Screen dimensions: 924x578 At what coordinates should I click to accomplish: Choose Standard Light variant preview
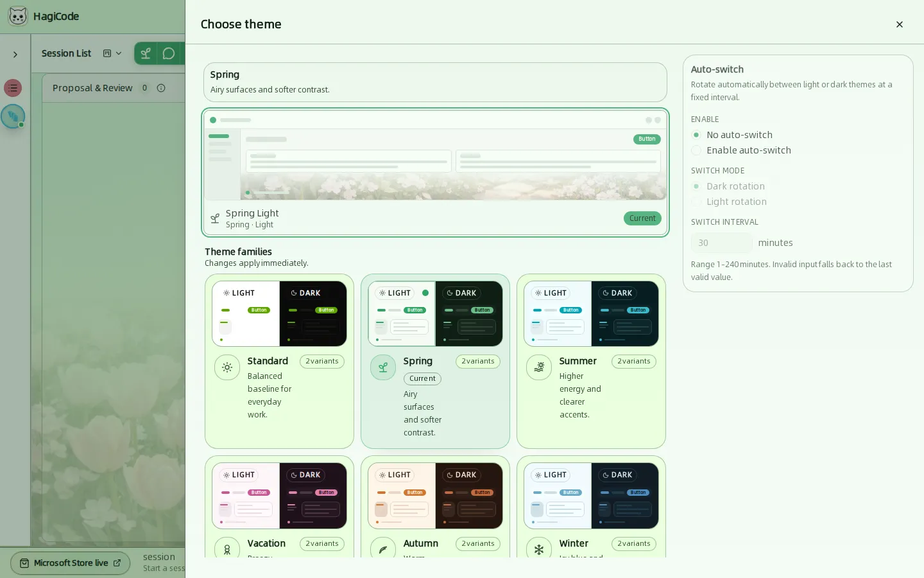[246, 314]
